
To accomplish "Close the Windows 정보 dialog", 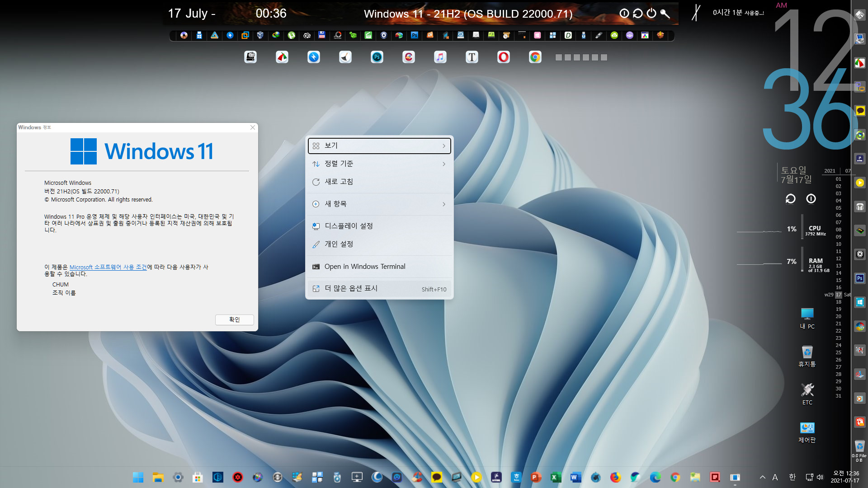I will (x=253, y=127).
